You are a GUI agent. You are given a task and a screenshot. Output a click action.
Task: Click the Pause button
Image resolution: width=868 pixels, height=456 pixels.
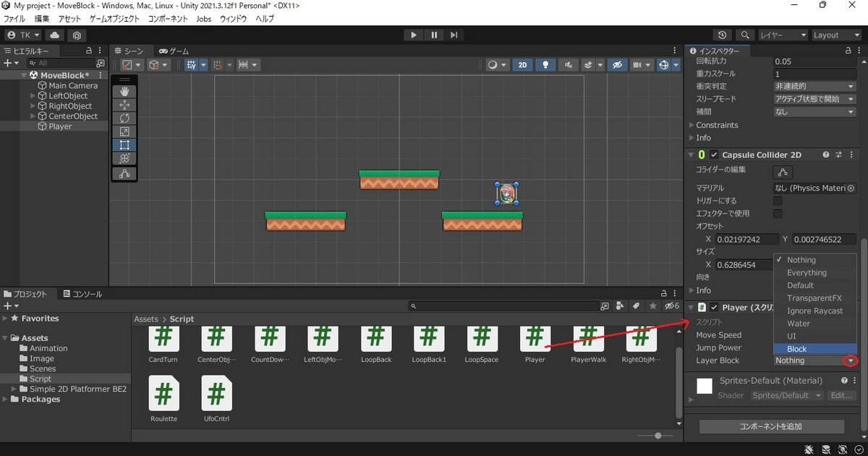tap(433, 35)
